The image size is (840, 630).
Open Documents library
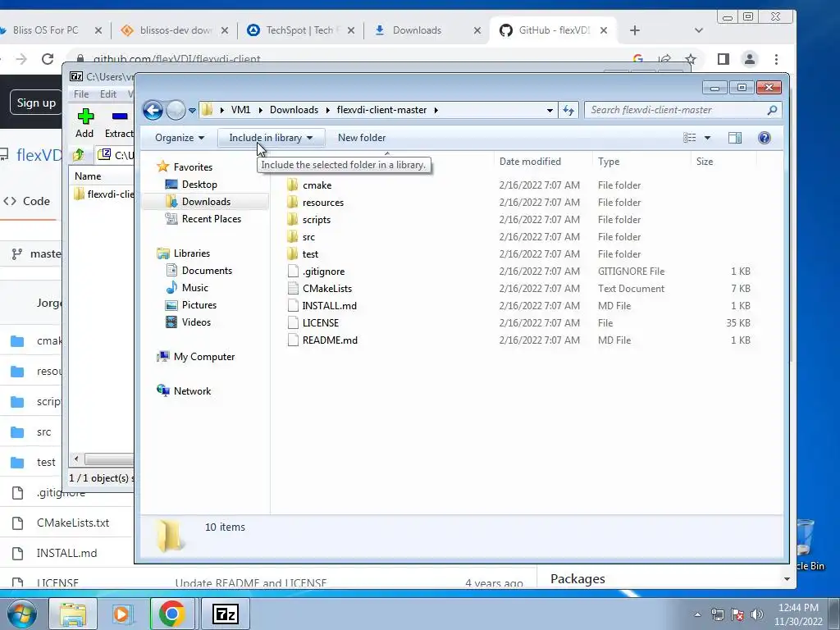pos(207,271)
